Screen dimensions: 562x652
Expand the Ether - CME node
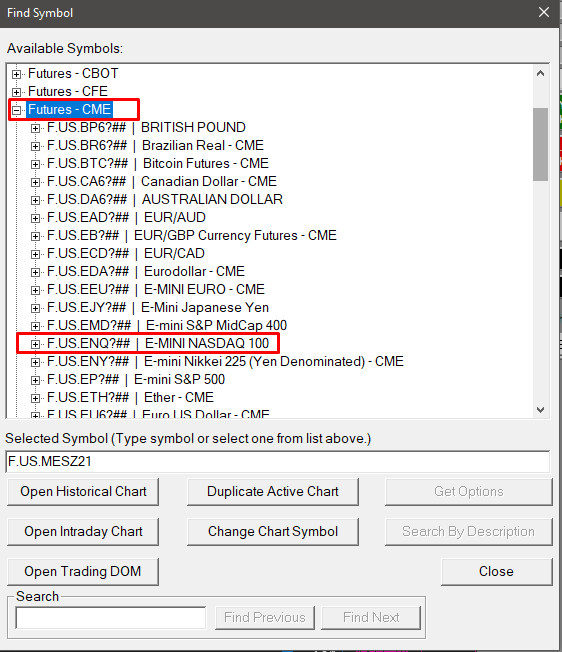tap(35, 398)
